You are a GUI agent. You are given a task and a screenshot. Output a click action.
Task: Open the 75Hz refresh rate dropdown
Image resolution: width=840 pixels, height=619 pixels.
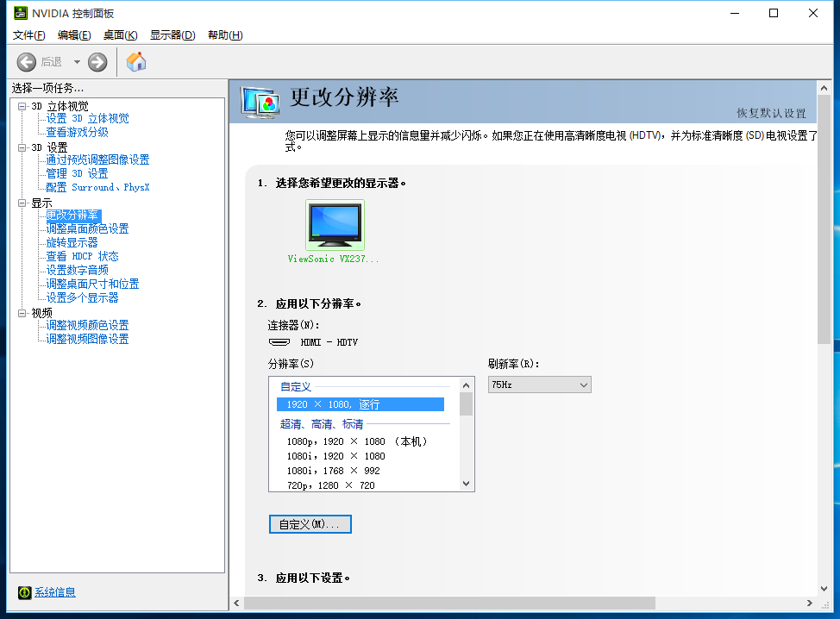[x=540, y=385]
